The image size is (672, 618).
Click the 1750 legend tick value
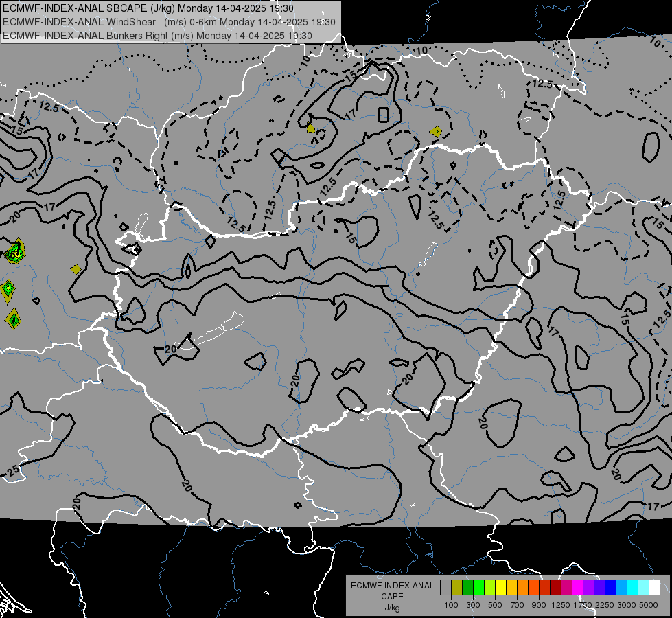(583, 605)
